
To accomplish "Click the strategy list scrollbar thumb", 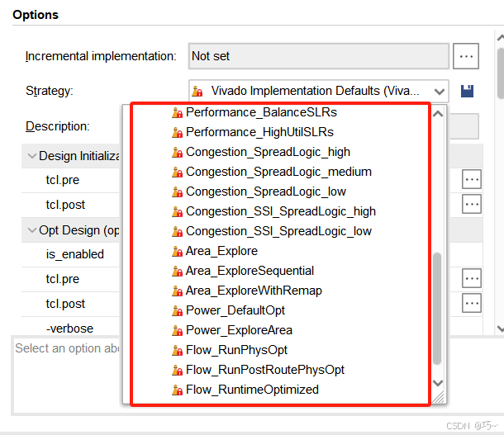I will click(437, 309).
